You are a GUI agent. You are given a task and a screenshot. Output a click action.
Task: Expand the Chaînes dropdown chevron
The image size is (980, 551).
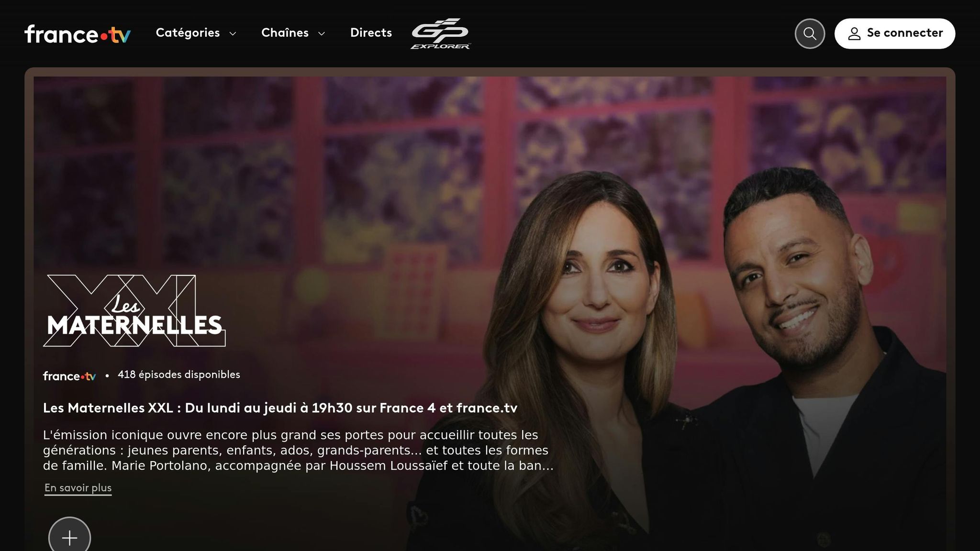(x=322, y=33)
